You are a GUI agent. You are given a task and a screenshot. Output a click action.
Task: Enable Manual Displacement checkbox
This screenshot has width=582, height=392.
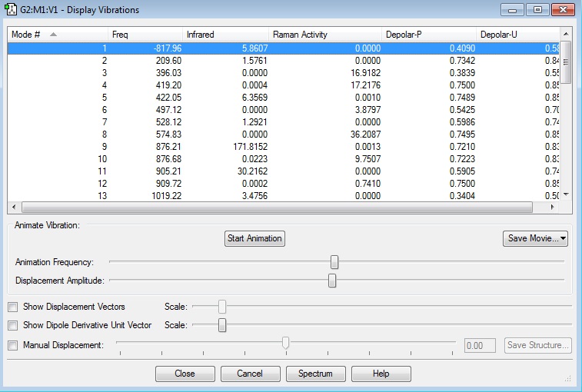point(13,346)
